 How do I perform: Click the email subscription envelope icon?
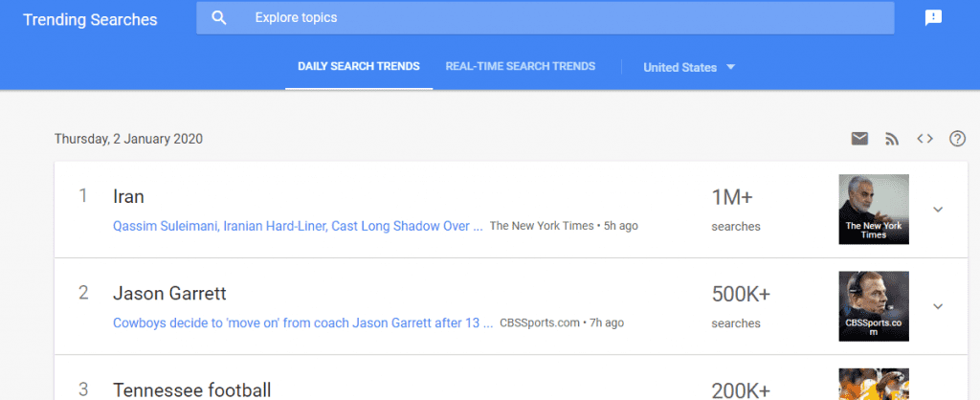coord(859,139)
